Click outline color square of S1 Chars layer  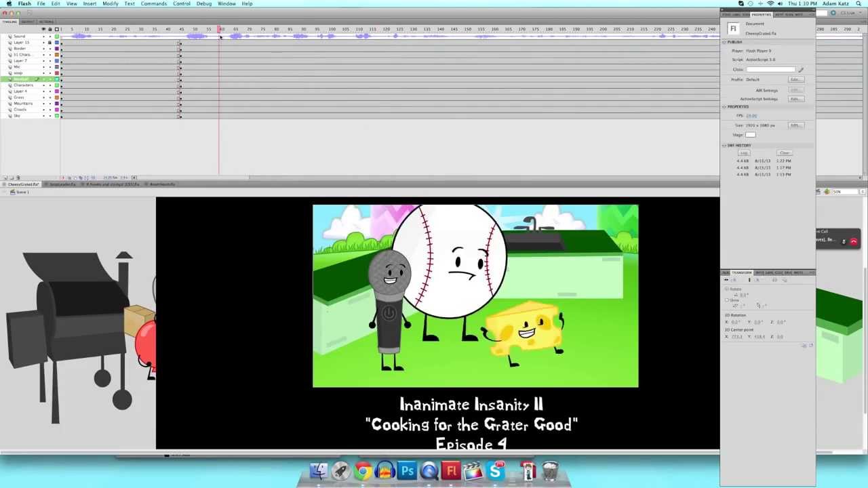[57, 55]
